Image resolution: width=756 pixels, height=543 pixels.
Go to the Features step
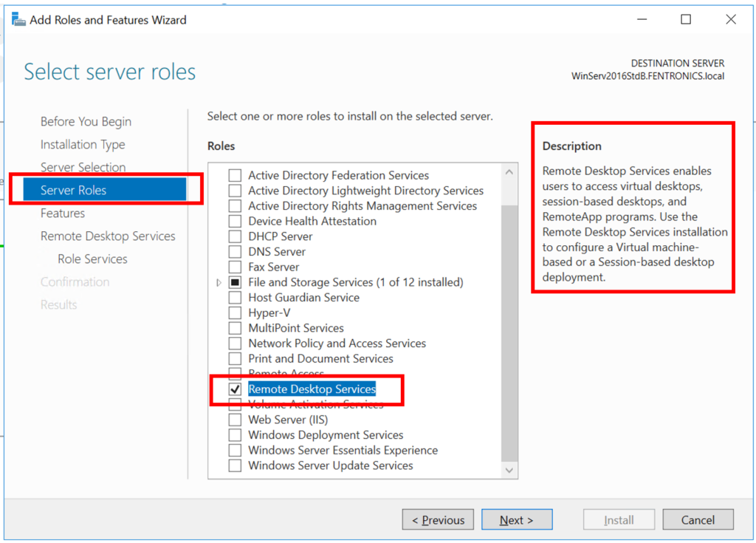click(61, 213)
